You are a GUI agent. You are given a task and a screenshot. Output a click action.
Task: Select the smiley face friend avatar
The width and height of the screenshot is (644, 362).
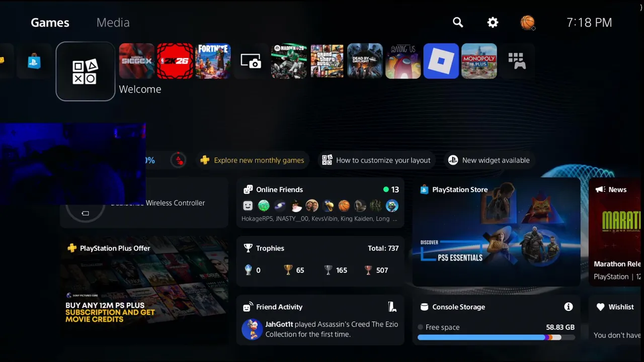coord(248,206)
